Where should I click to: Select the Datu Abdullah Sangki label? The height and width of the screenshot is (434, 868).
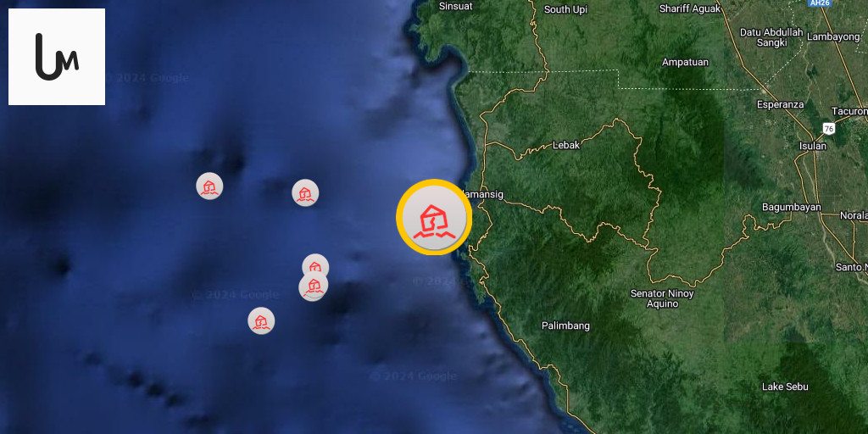pyautogui.click(x=771, y=37)
